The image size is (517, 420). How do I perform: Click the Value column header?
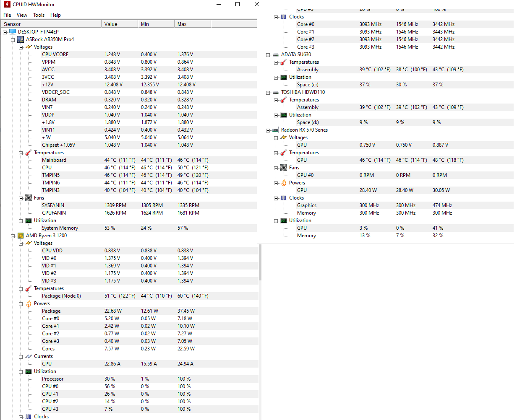point(120,24)
